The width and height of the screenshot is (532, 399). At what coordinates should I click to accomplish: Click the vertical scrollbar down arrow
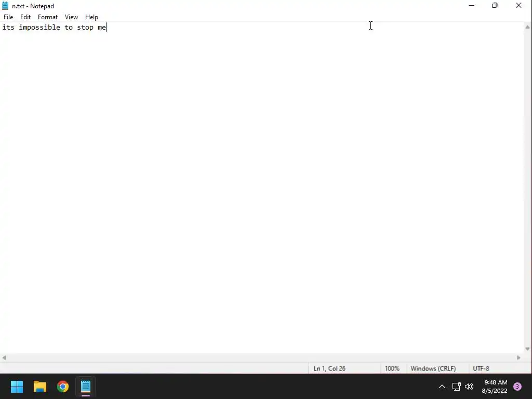click(x=527, y=349)
